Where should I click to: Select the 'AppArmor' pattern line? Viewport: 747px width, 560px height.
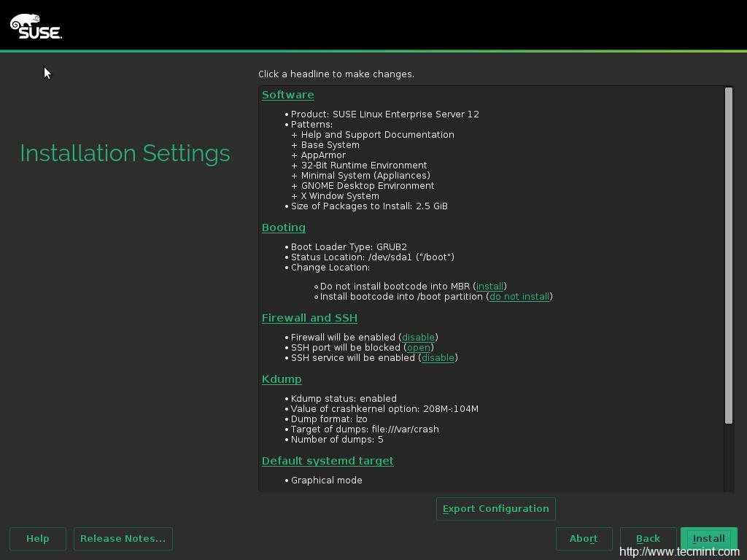(x=323, y=155)
